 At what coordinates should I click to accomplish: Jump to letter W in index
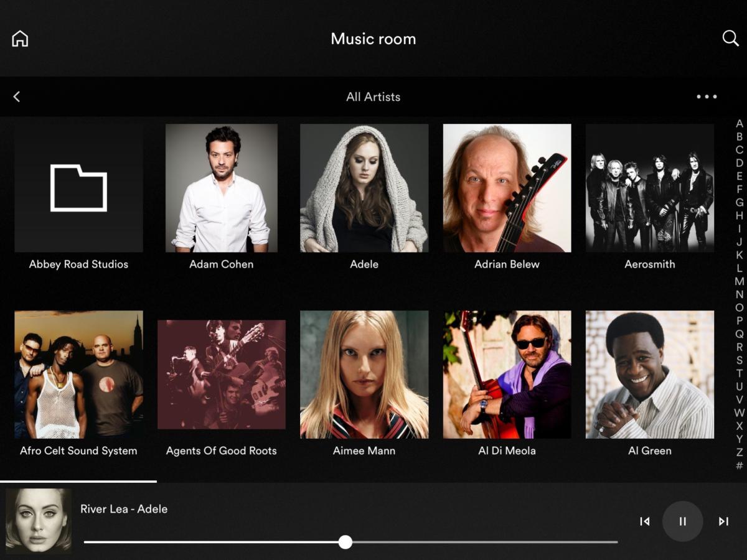tap(740, 413)
